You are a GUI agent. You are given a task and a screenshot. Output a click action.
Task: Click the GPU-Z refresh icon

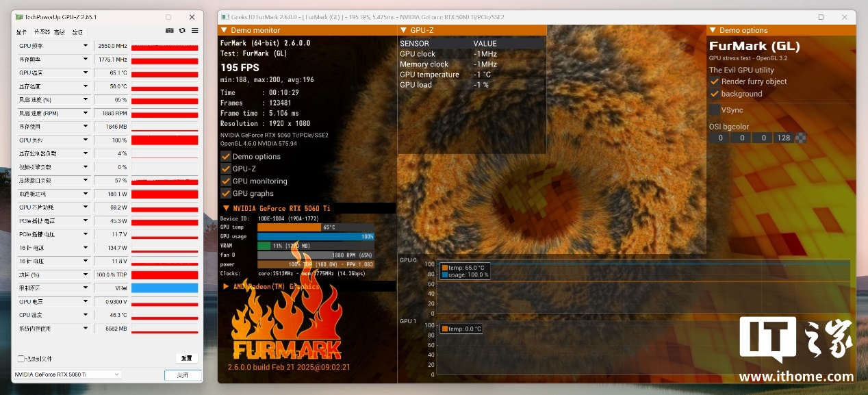pos(182,31)
